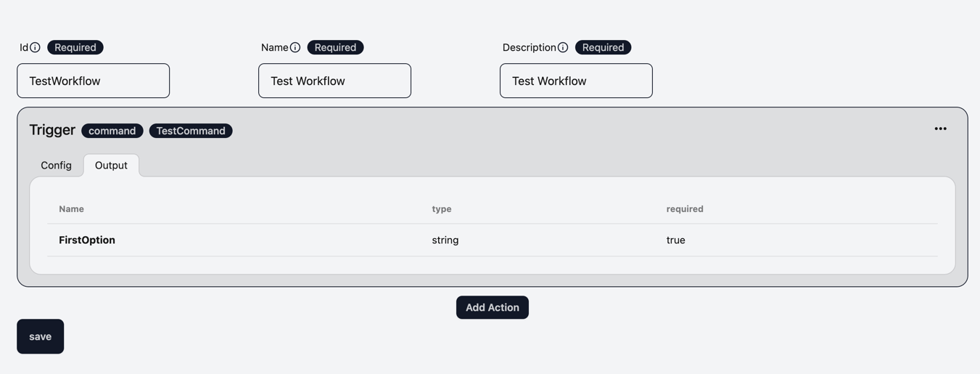Click the Required badge beside Name
This screenshot has width=980, height=374.
click(335, 47)
